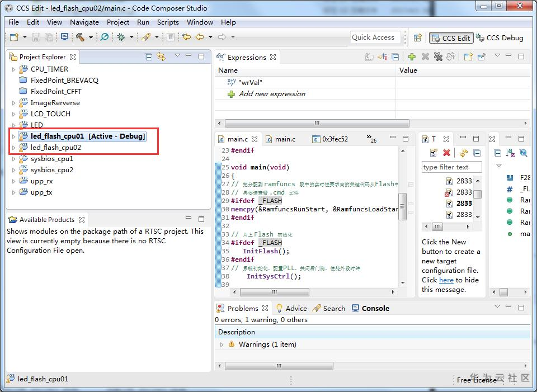Screen dimensions: 537x392
Task: Switch to CCS Debug perspective
Action: click(x=500, y=38)
